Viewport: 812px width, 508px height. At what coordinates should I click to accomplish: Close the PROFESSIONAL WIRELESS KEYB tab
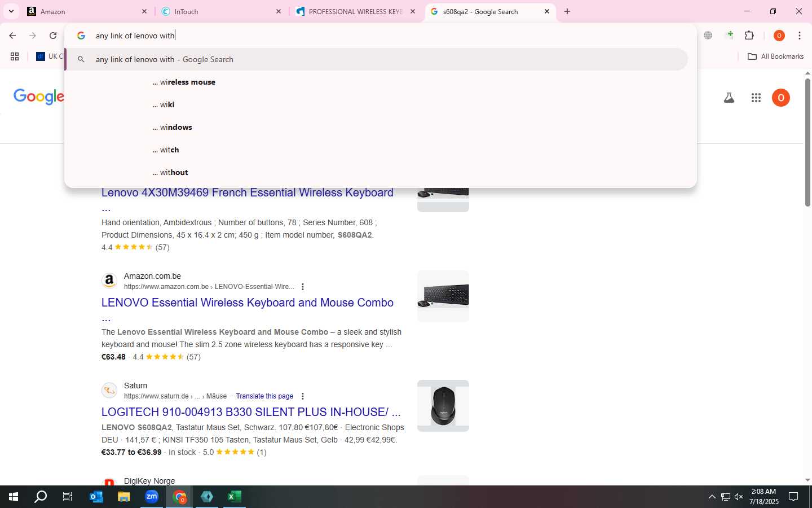pyautogui.click(x=413, y=11)
